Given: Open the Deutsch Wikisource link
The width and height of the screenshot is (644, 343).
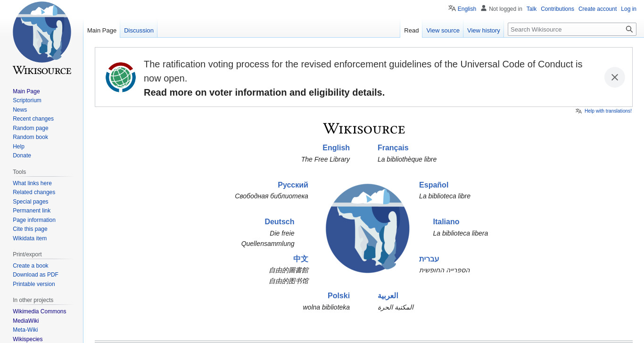Looking at the screenshot, I should 279,221.
